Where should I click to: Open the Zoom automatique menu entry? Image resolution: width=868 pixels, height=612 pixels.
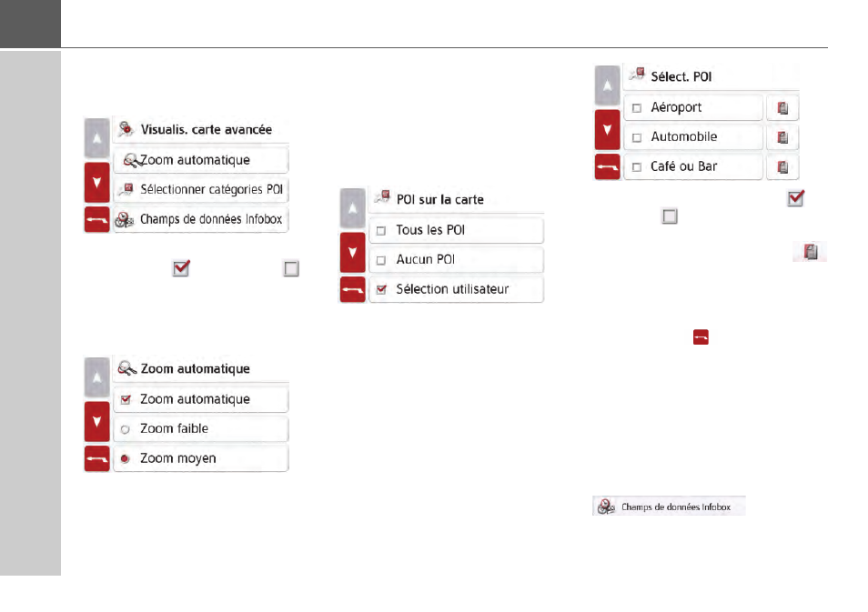pos(201,160)
